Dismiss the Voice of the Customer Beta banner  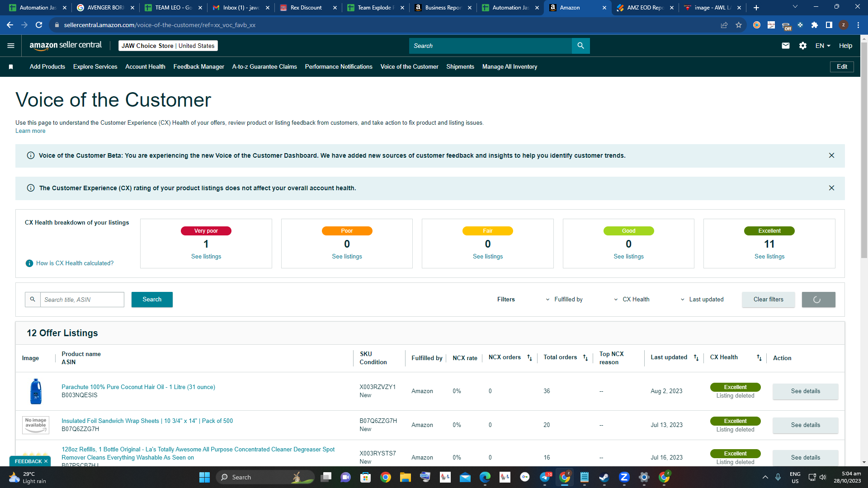831,155
